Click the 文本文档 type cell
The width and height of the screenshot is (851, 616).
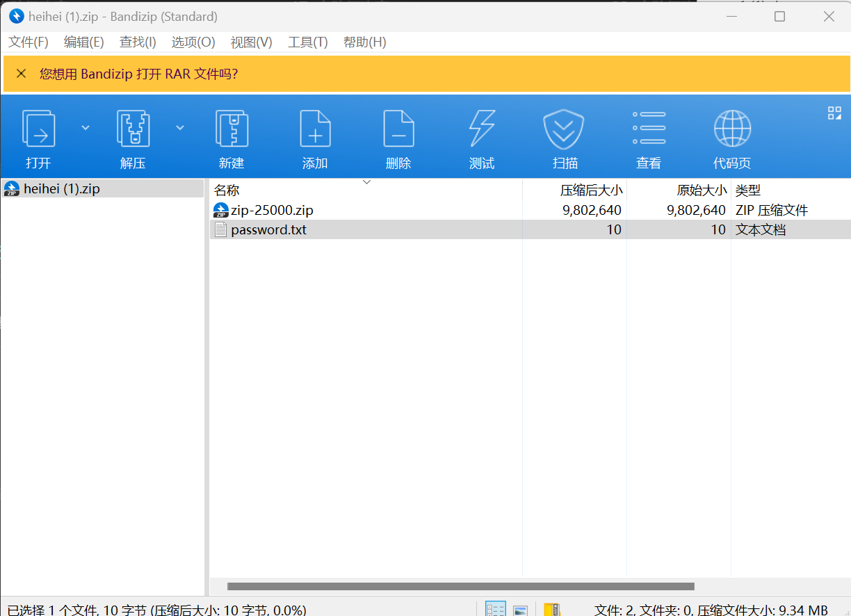[761, 229]
